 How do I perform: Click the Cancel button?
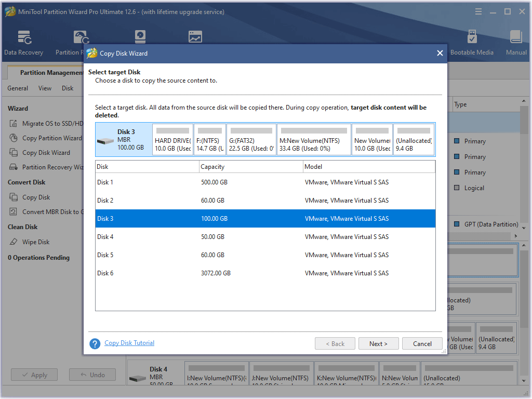pyautogui.click(x=422, y=344)
